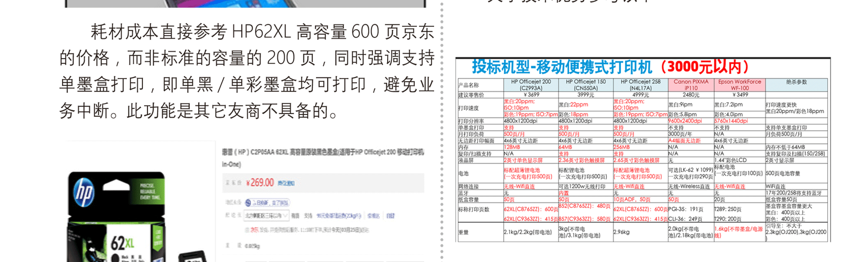Click the 打印速度 row label
868x262 pixels.
469,108
